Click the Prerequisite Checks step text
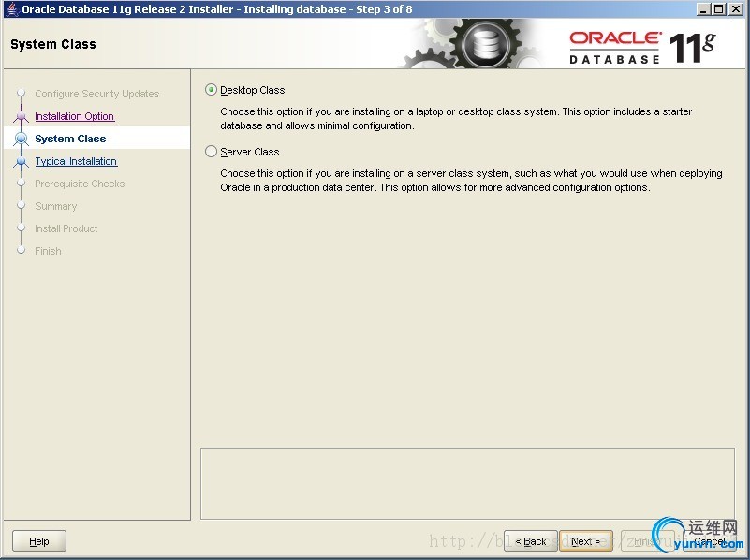The width and height of the screenshot is (750, 560). tap(80, 184)
